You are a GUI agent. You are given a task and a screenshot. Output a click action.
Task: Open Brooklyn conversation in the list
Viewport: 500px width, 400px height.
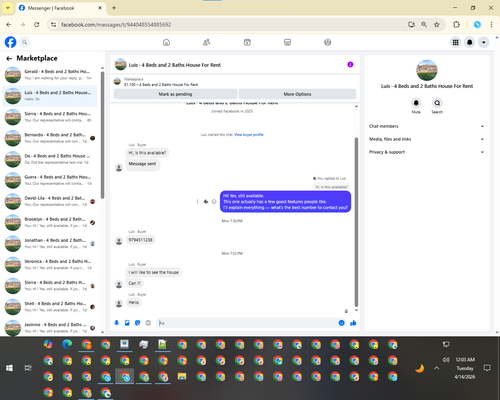pos(50,223)
